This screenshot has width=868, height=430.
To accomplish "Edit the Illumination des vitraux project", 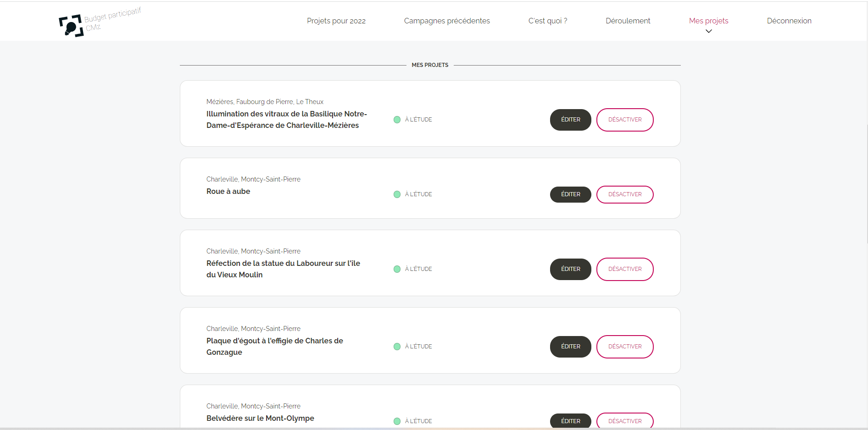I will (x=571, y=120).
